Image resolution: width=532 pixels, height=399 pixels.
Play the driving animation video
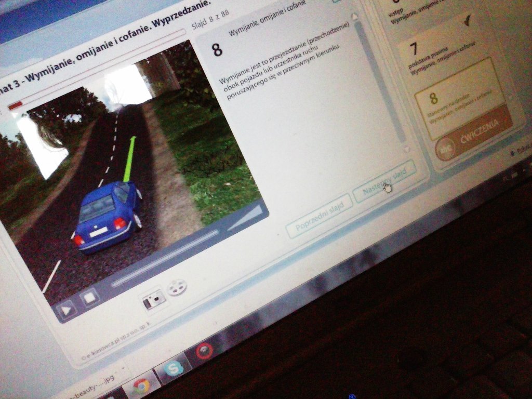66,310
